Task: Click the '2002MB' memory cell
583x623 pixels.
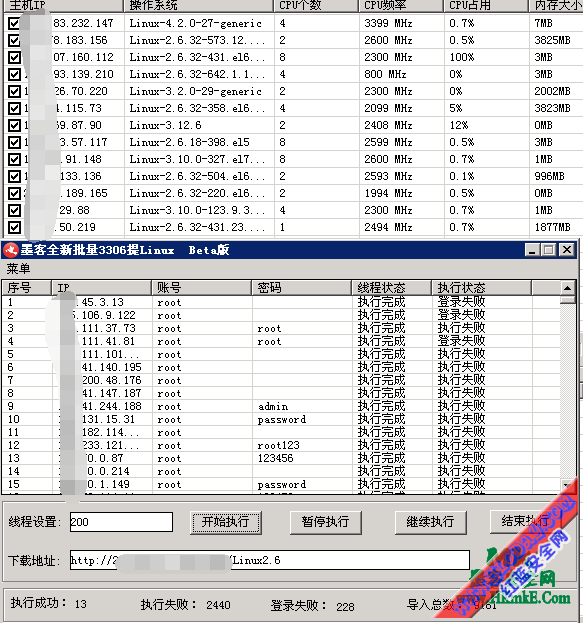Action: click(552, 91)
